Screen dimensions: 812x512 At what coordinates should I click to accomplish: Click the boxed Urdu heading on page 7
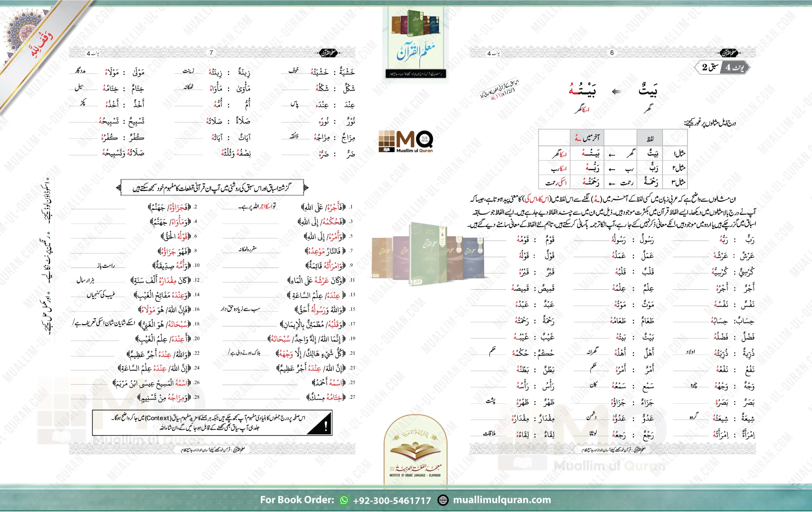click(x=212, y=187)
